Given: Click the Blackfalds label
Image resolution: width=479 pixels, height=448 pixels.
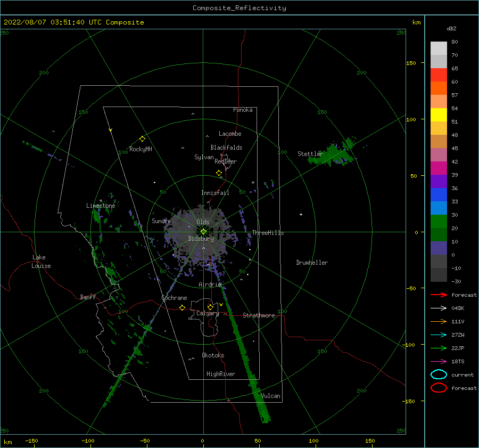Looking at the screenshot, I should pos(226,148).
